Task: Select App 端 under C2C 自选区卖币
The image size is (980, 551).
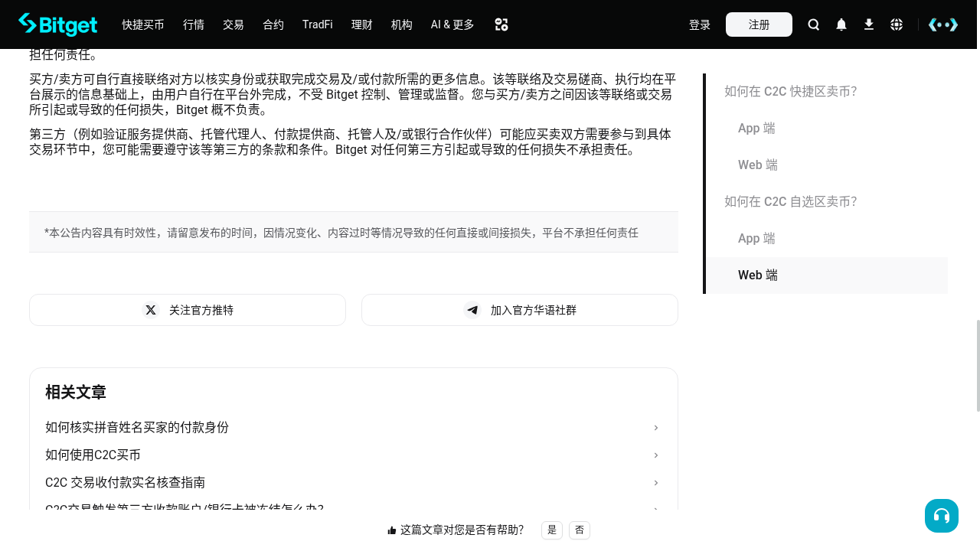Action: (756, 239)
